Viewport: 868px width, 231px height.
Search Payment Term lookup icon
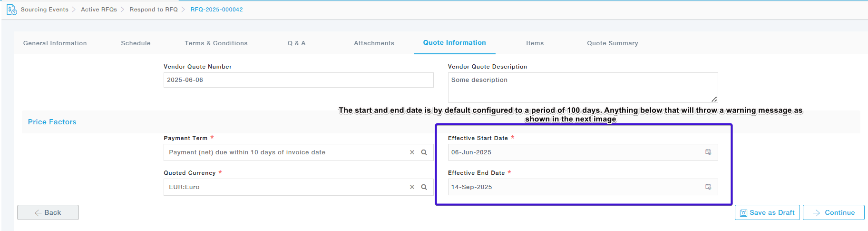[x=424, y=152]
